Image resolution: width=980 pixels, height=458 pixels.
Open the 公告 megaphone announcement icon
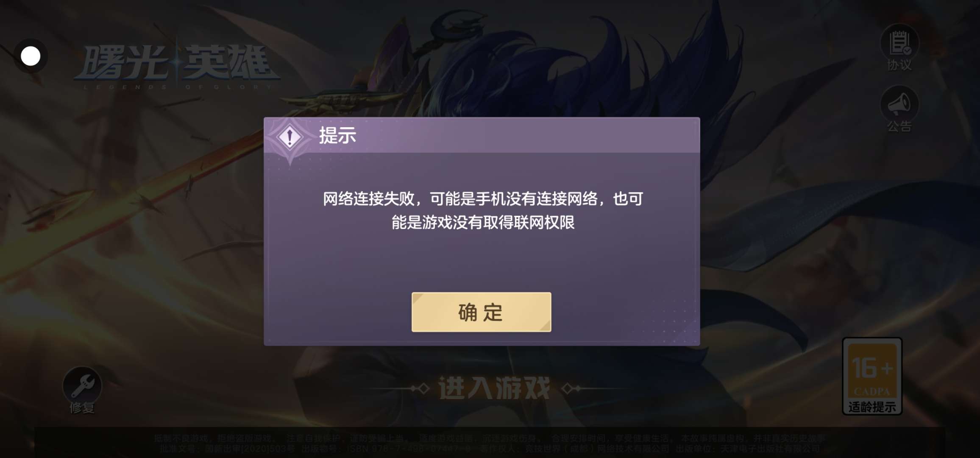(899, 104)
